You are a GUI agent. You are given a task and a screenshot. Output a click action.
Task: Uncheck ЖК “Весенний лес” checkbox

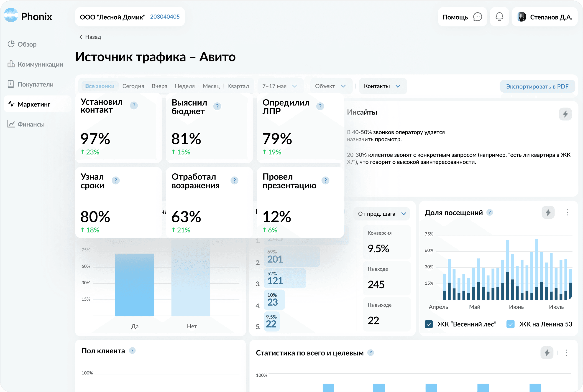tap(429, 324)
